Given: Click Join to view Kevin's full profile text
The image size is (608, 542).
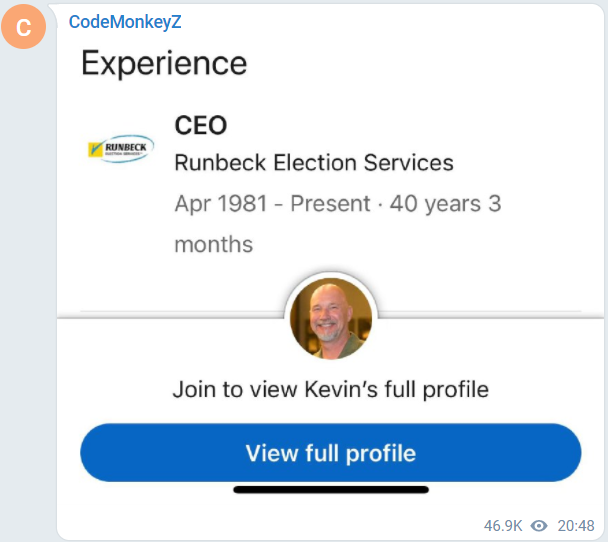Looking at the screenshot, I should click(x=330, y=388).
